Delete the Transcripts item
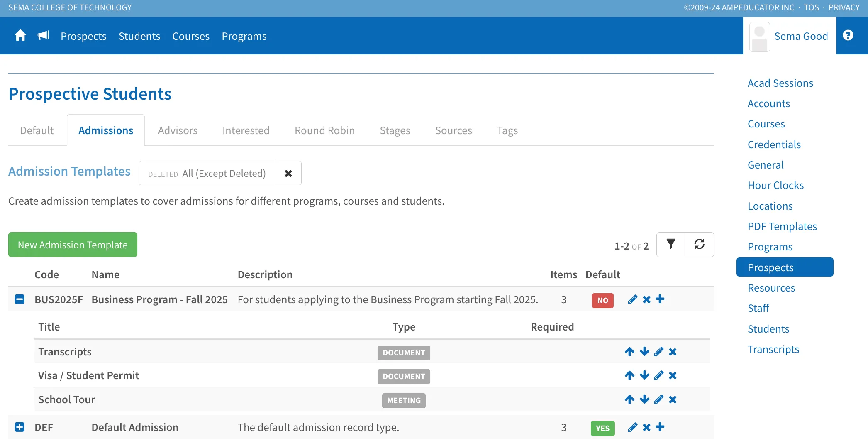868x446 pixels. [673, 352]
